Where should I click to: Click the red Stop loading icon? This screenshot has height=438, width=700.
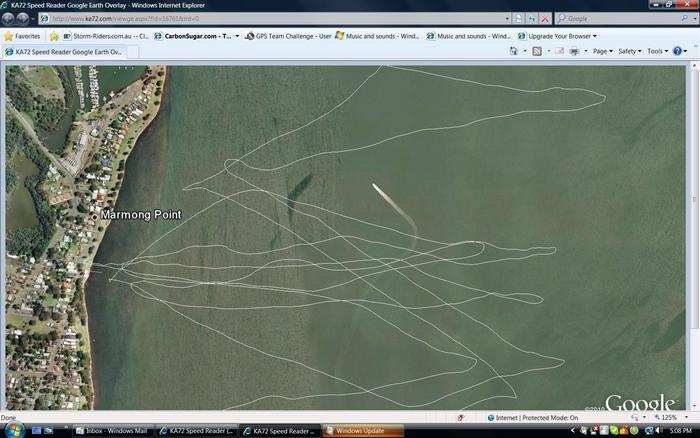pos(544,18)
